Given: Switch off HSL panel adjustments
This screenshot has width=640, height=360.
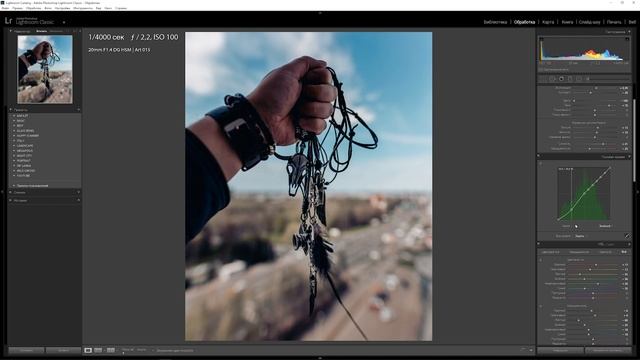Looking at the screenshot, I should point(539,244).
